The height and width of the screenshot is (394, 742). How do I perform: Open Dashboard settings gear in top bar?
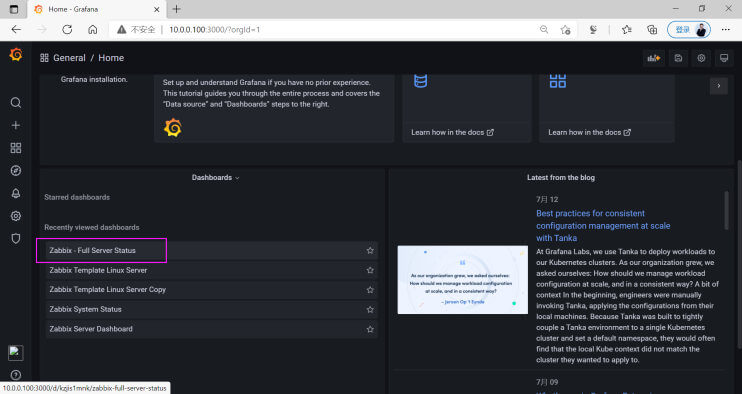click(x=701, y=58)
